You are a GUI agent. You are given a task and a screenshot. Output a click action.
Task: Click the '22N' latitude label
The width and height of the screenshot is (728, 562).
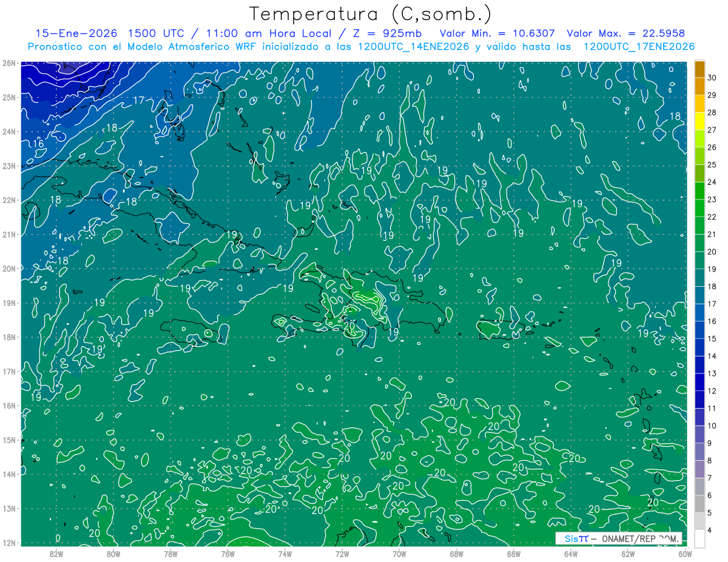point(8,200)
